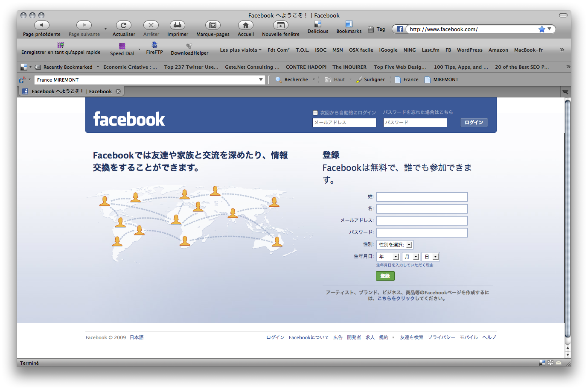Click the header email address field
The height and width of the screenshot is (390, 588).
[x=344, y=123]
